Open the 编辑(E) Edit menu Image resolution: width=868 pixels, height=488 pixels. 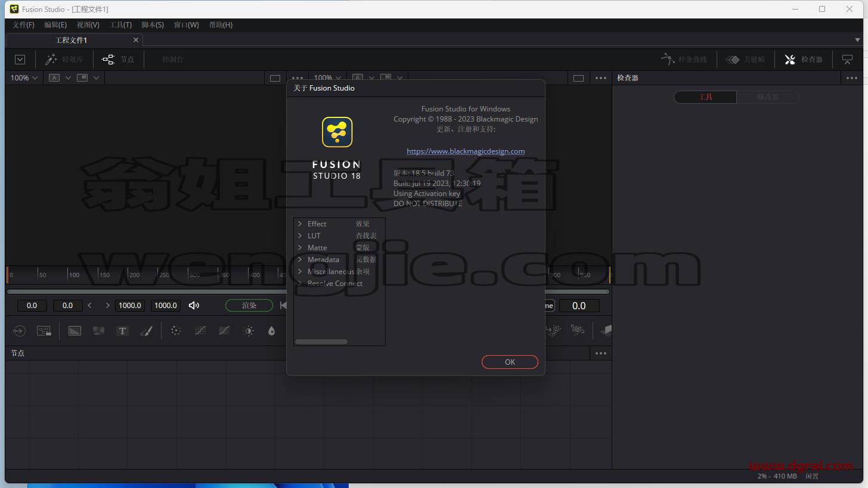point(55,24)
